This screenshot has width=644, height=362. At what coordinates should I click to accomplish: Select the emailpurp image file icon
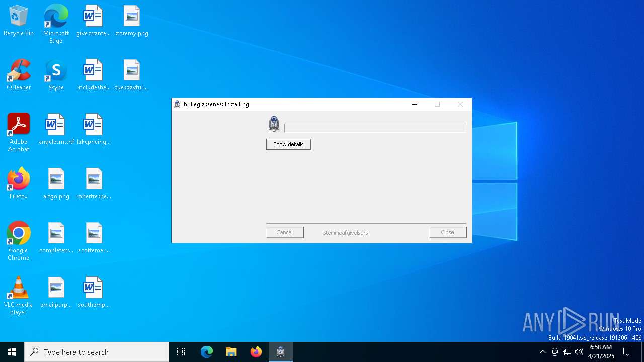56,293
